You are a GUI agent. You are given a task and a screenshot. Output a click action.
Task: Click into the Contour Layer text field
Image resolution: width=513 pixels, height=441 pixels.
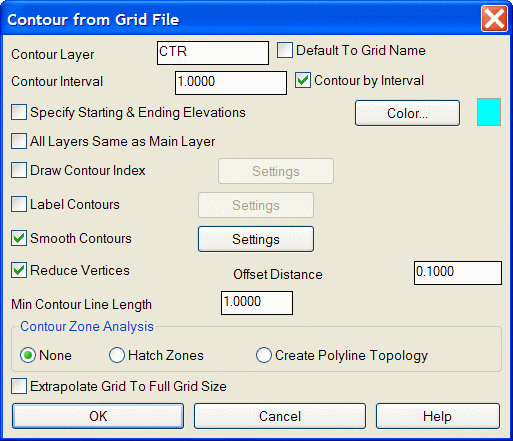pyautogui.click(x=213, y=53)
